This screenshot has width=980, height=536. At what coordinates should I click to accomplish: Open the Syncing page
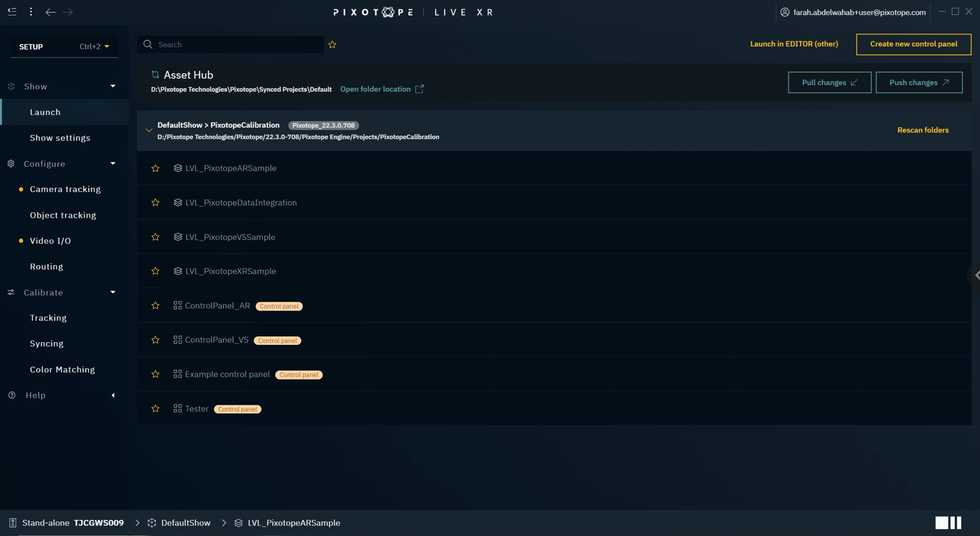tap(46, 343)
